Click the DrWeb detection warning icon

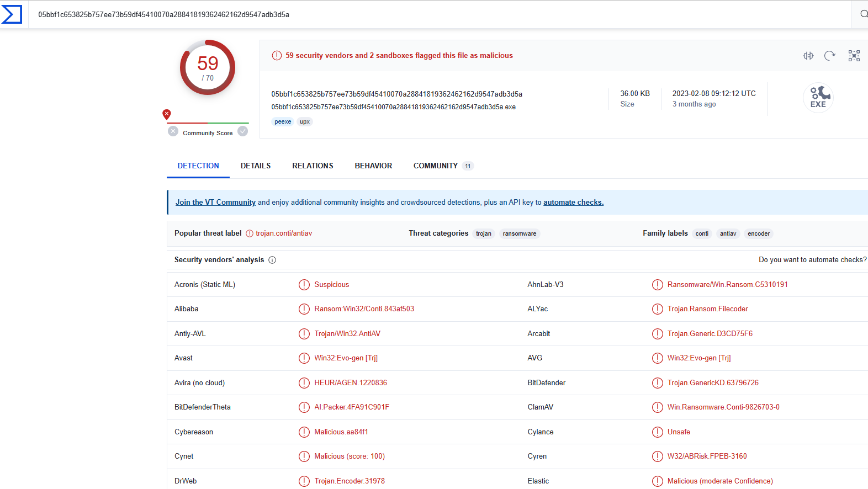tap(304, 481)
